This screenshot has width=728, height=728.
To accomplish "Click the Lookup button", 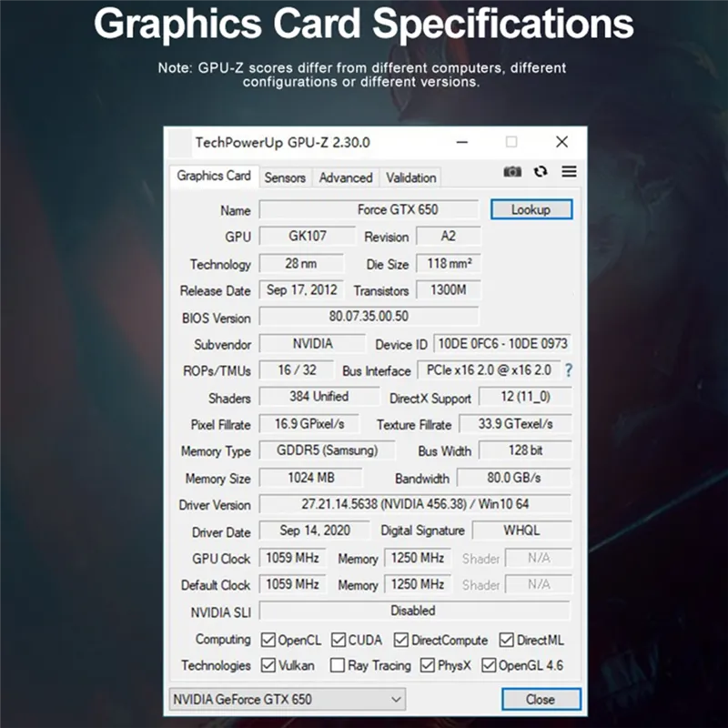I will point(531,209).
